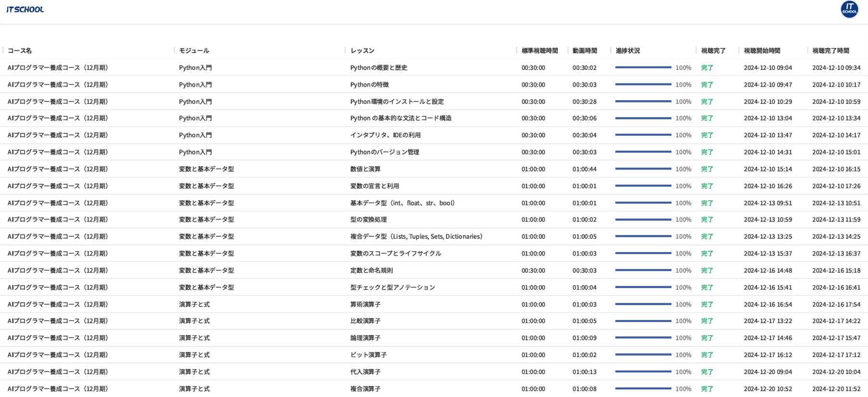The image size is (868, 397).
Task: Sort by the コース名 column header
Action: tap(20, 51)
